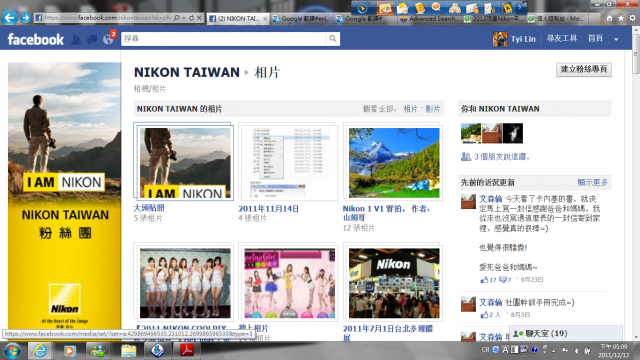
Task: Open Facebook notifications globe icon
Action: click(x=108, y=39)
